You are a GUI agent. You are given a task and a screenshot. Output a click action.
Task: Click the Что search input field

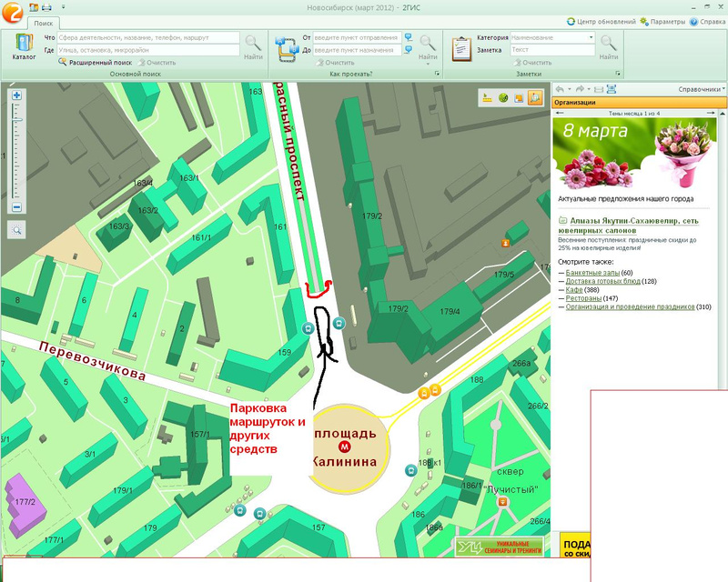[148, 37]
